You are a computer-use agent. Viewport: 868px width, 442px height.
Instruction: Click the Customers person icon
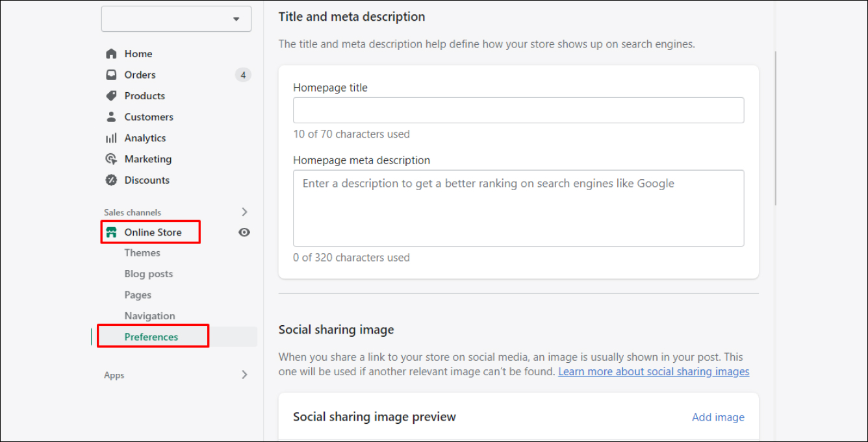(111, 117)
